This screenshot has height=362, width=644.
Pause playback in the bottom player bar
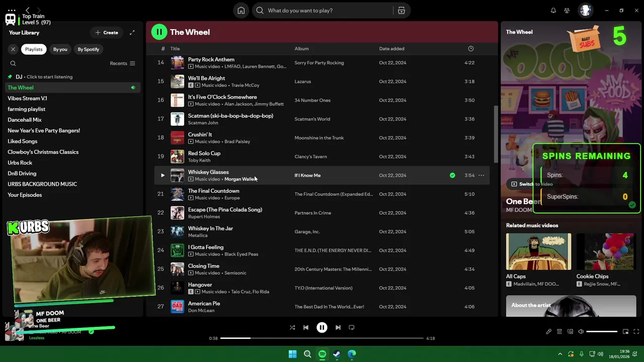[322, 327]
